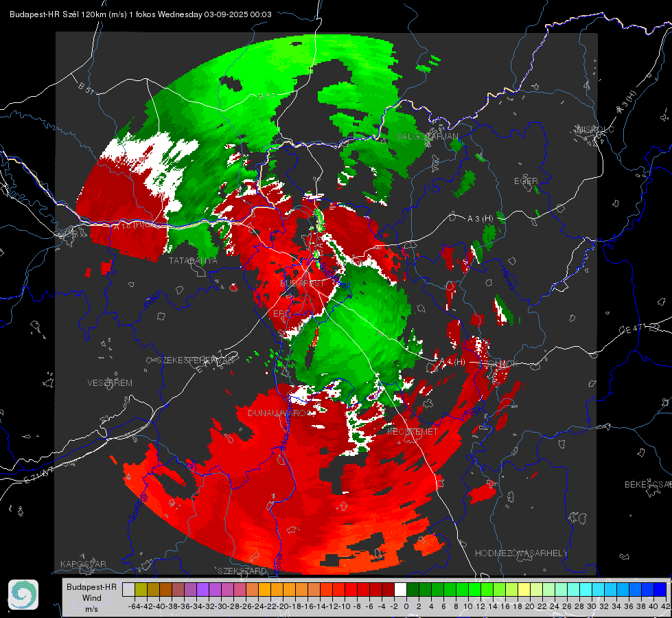Choose the deep blue 40 to 42 swatch

660,590
